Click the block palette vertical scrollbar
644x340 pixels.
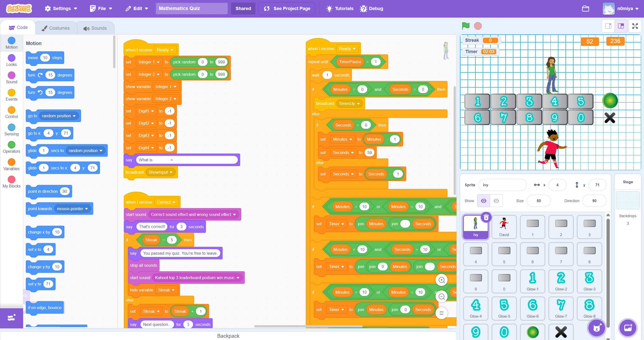[x=114, y=52]
